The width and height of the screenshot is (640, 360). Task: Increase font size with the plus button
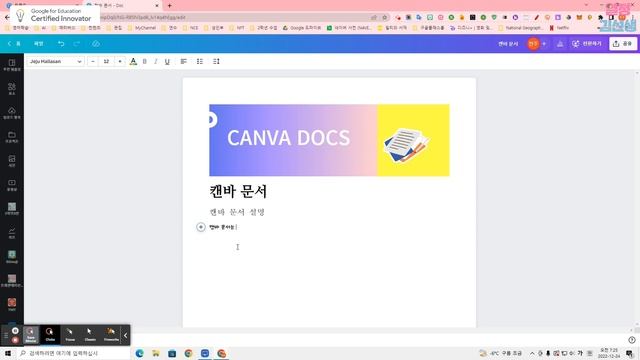click(x=120, y=61)
